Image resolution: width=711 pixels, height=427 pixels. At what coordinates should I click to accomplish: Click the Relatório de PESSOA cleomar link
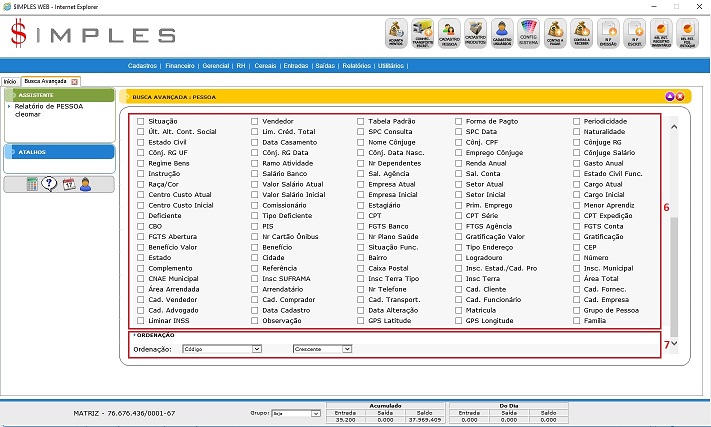tap(42, 109)
